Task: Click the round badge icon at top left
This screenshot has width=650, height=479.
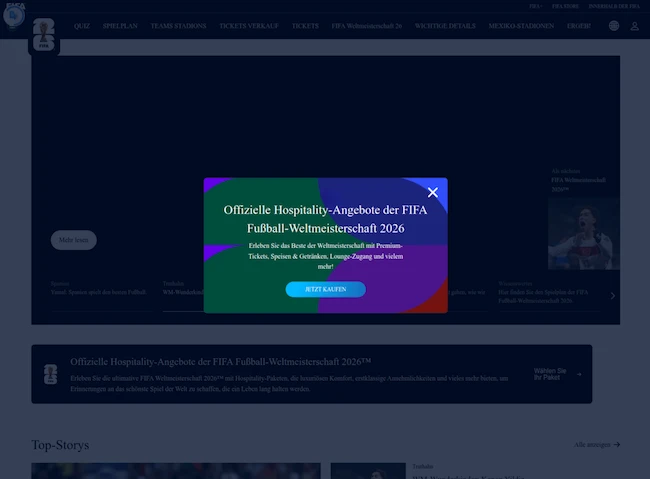Action: tap(14, 15)
